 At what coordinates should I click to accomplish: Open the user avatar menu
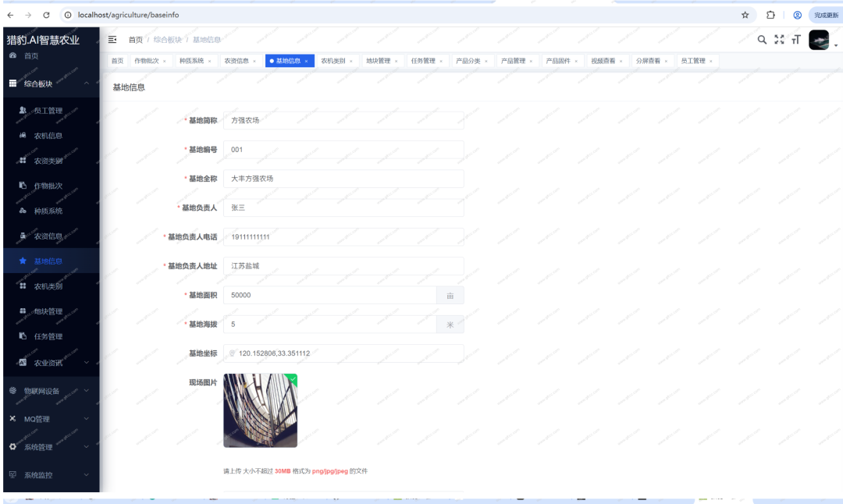click(x=819, y=40)
